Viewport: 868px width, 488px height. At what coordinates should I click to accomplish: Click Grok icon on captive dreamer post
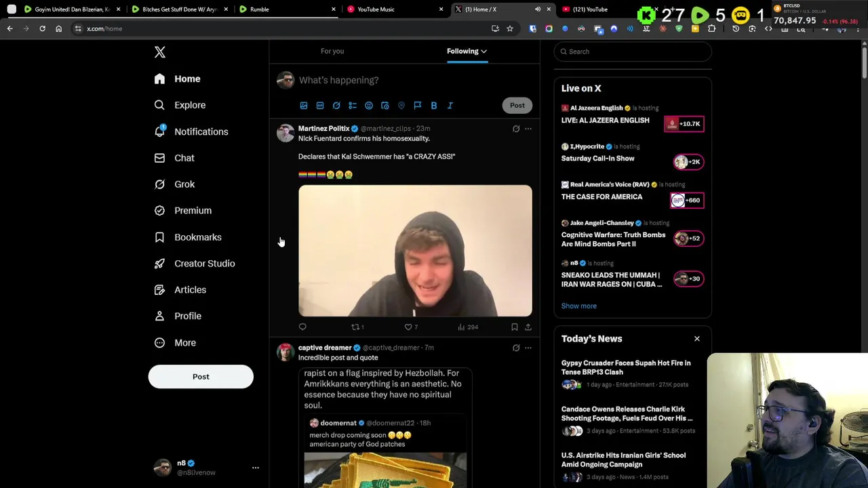pos(516,348)
